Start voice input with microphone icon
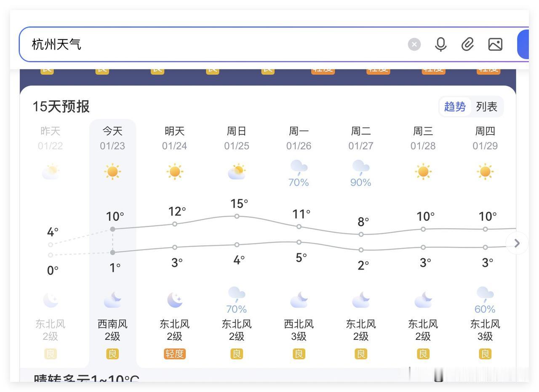539x392 pixels. [440, 44]
